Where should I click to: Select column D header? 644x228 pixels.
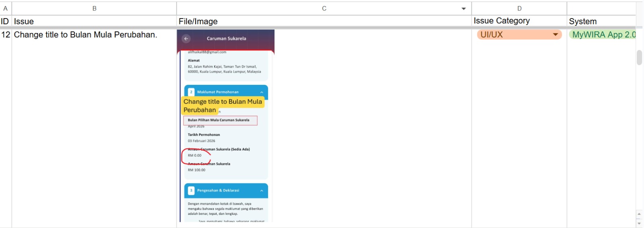[519, 8]
